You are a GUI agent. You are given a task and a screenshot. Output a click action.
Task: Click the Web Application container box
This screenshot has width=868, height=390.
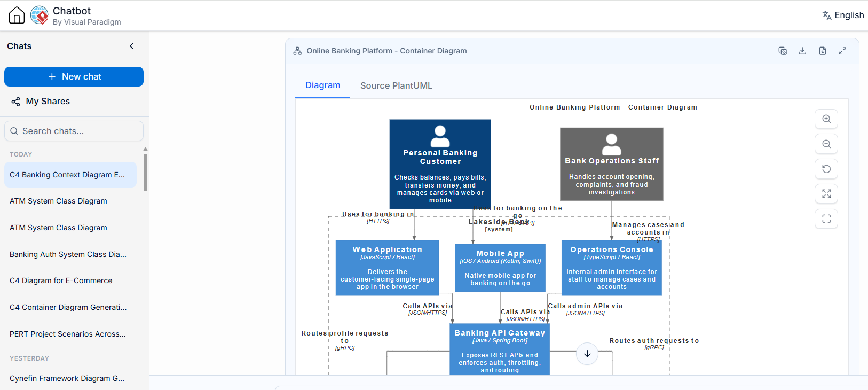click(x=388, y=268)
